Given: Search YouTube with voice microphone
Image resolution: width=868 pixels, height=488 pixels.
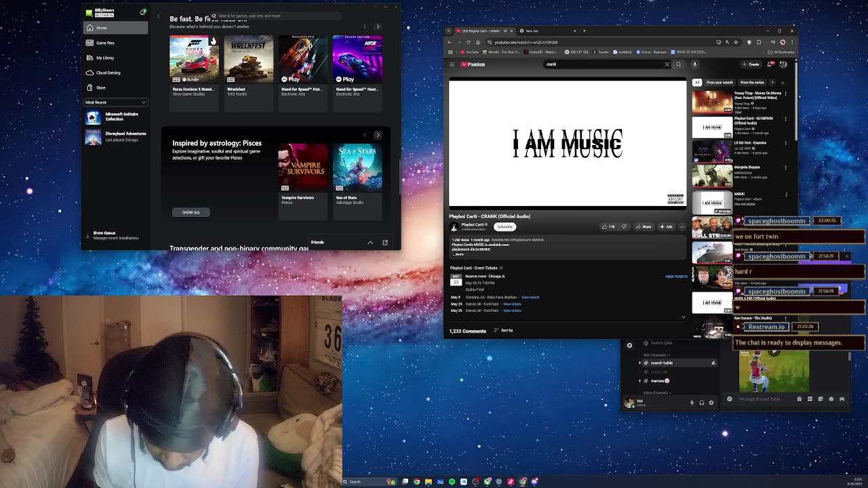Looking at the screenshot, I should coord(694,64).
